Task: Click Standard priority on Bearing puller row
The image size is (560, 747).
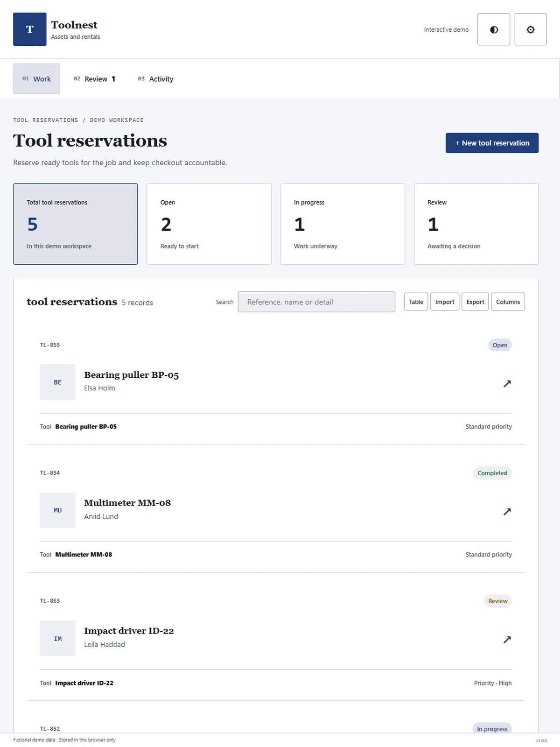Action: tap(489, 427)
